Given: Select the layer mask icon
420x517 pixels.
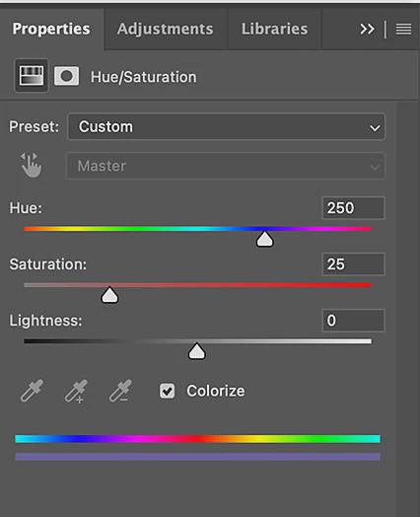Looking at the screenshot, I should click(x=66, y=76).
